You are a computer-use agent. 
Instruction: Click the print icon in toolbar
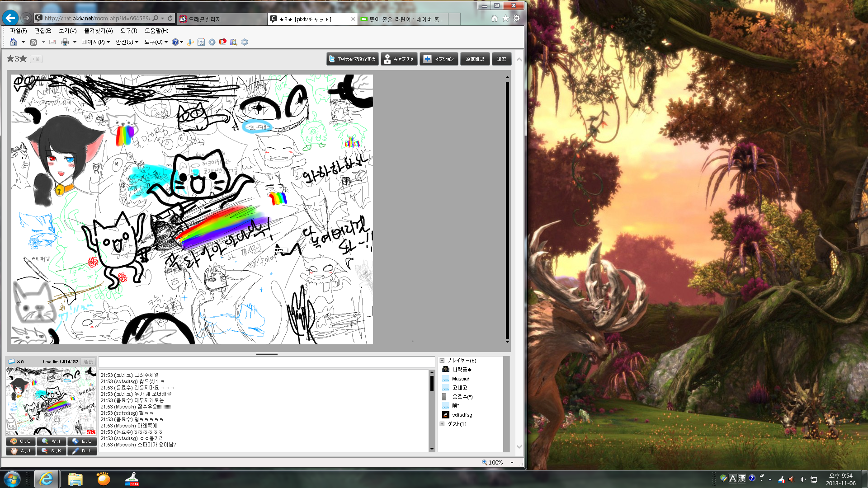coord(65,42)
